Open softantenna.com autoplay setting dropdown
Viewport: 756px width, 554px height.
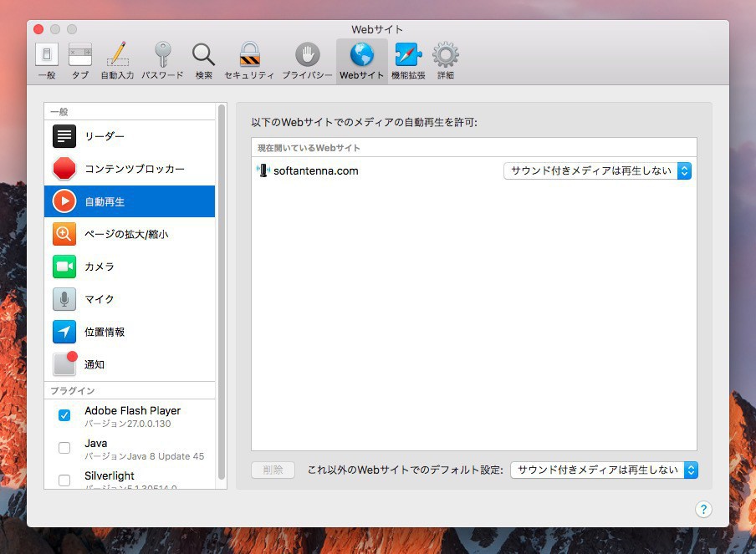[x=597, y=170]
